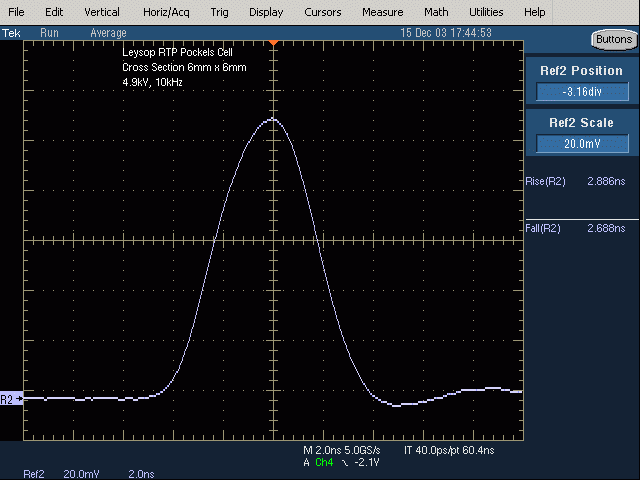
Task: Click the R2 reference waveform handle
Action: coord(11,399)
